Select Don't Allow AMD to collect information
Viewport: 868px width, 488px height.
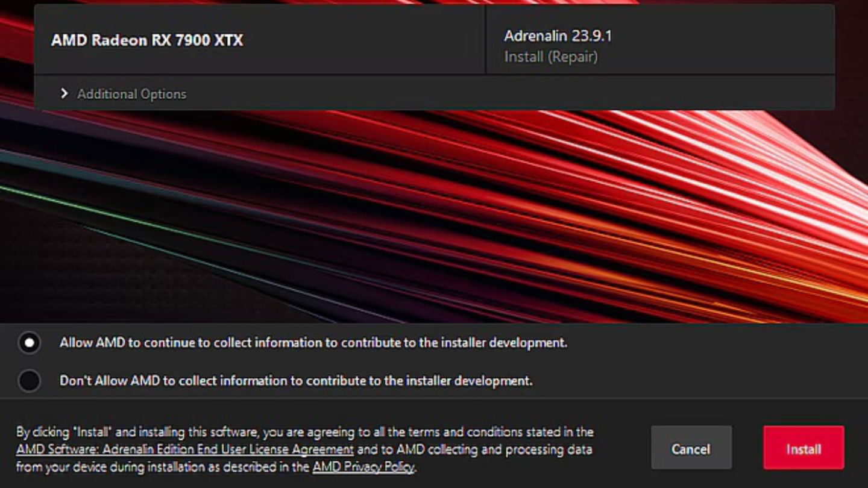[29, 381]
